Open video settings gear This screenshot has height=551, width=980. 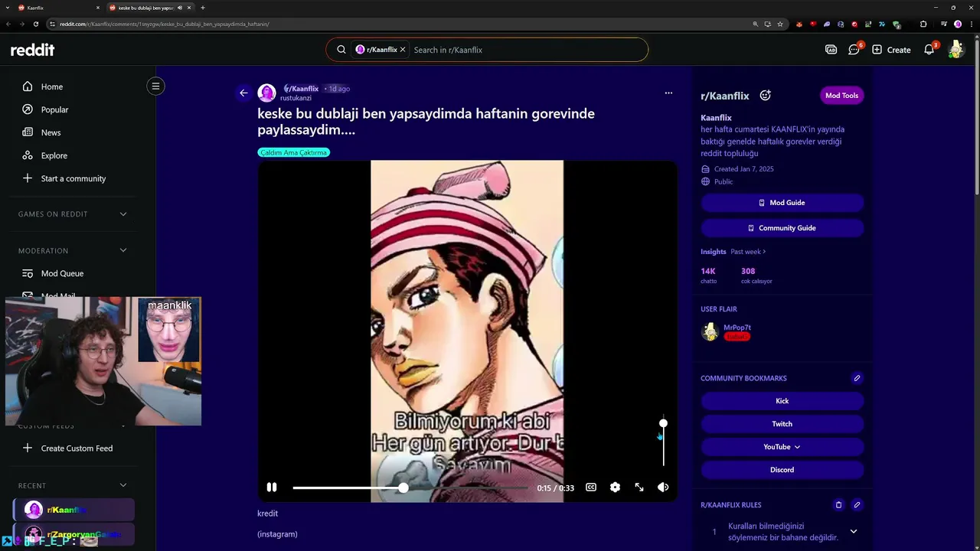click(615, 487)
